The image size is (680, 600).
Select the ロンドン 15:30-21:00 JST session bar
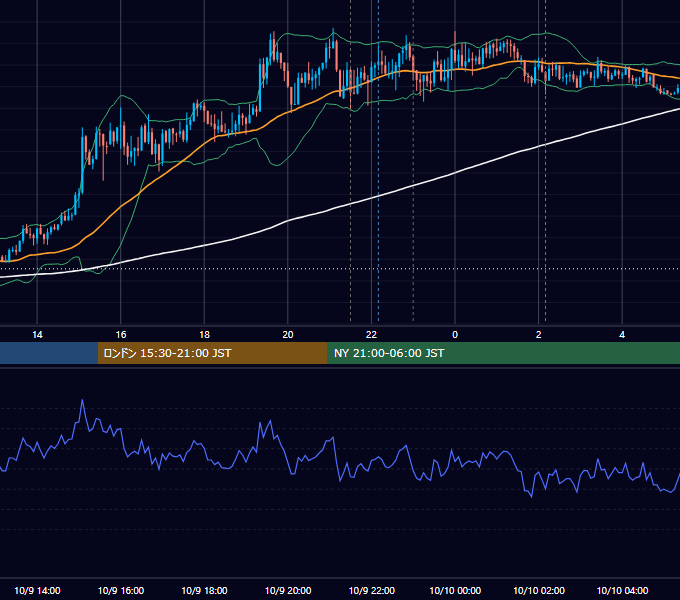point(212,353)
